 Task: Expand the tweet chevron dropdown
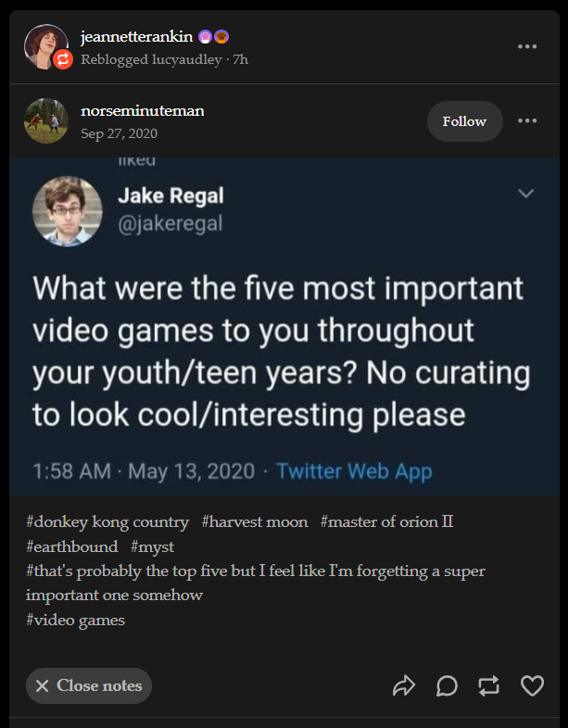pos(526,194)
